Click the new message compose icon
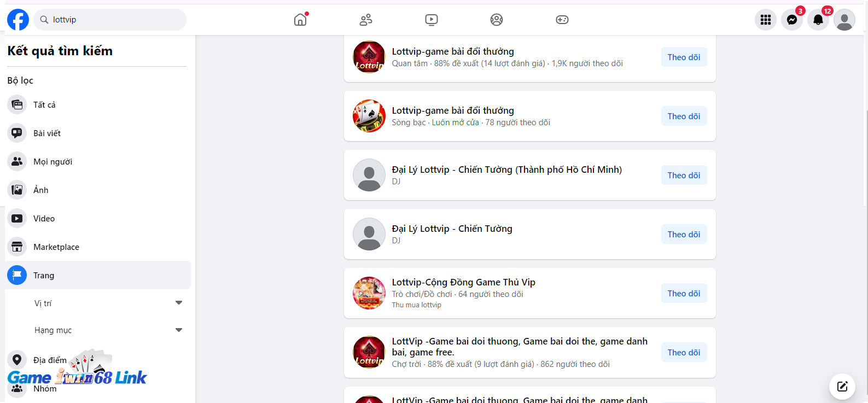The width and height of the screenshot is (868, 403). 842,387
